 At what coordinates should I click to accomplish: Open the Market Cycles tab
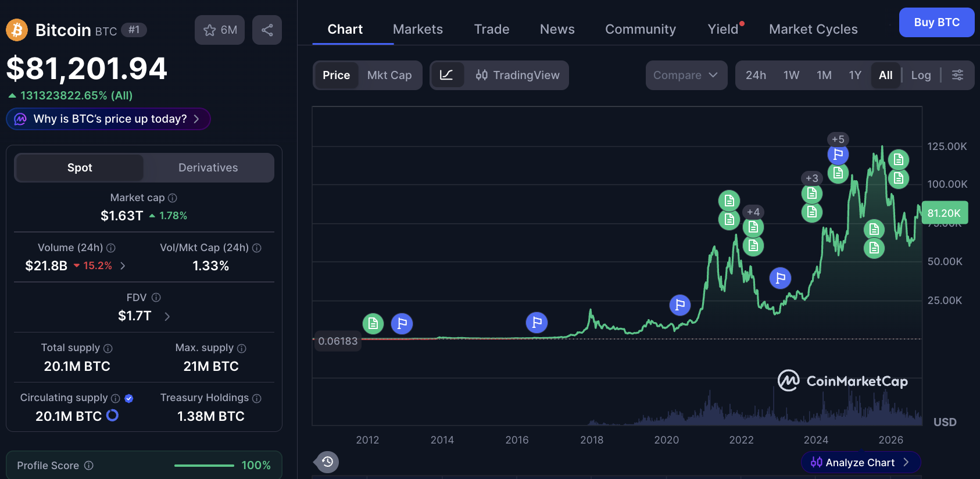(813, 29)
